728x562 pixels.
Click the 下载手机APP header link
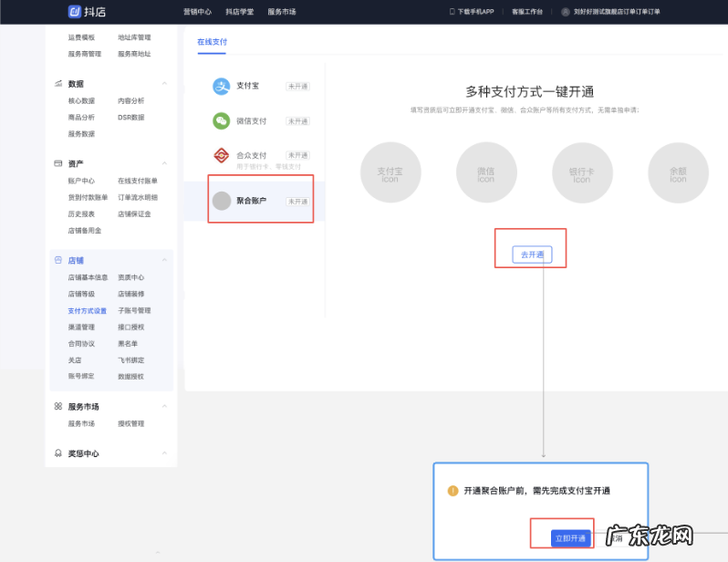pos(476,12)
